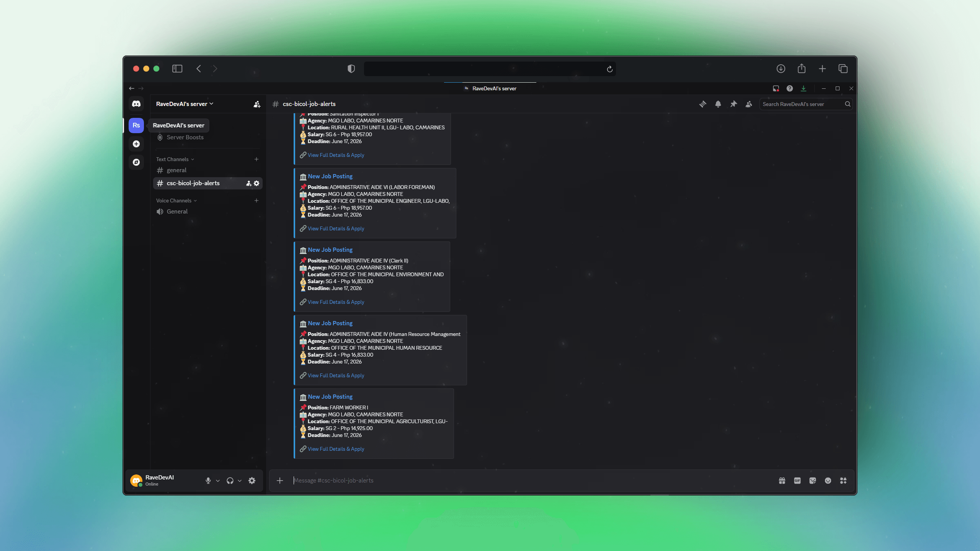Screen dimensions: 980x551
Task: Open Apps launcher icon in message bar
Action: (x=843, y=481)
